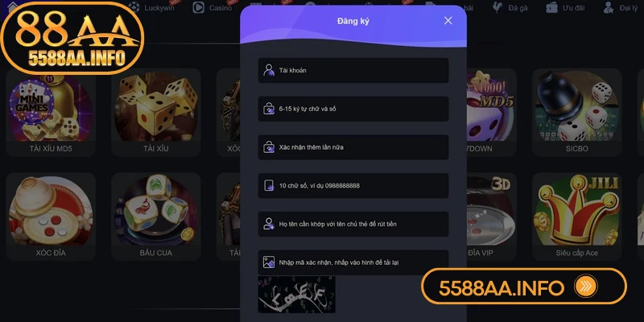
Task: Open the Siêu cấp Ace game
Action: (x=576, y=217)
